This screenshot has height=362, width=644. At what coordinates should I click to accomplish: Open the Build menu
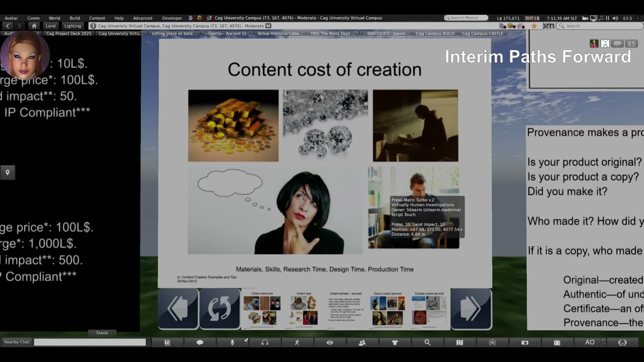pos(75,18)
